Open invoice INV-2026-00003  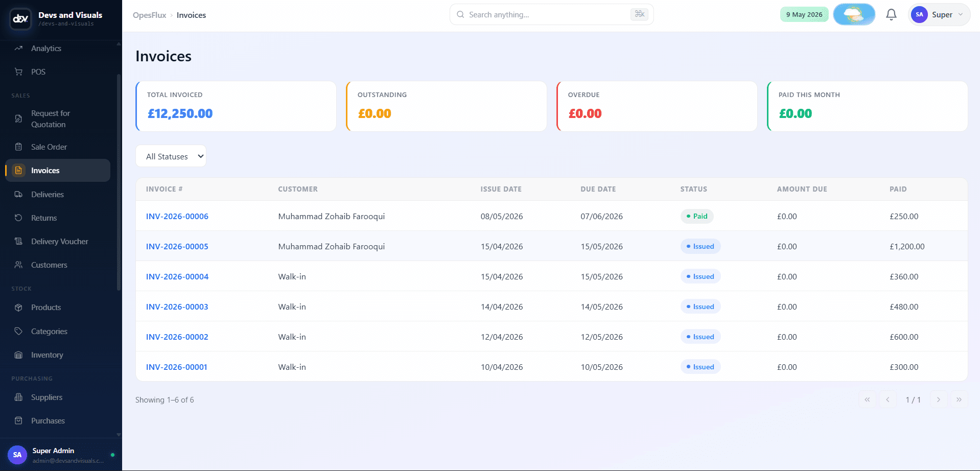coord(177,307)
